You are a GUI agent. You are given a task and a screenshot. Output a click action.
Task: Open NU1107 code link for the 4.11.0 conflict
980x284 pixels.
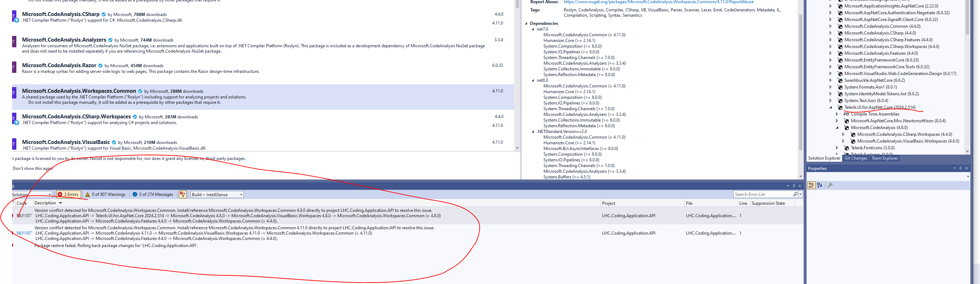[24, 234]
